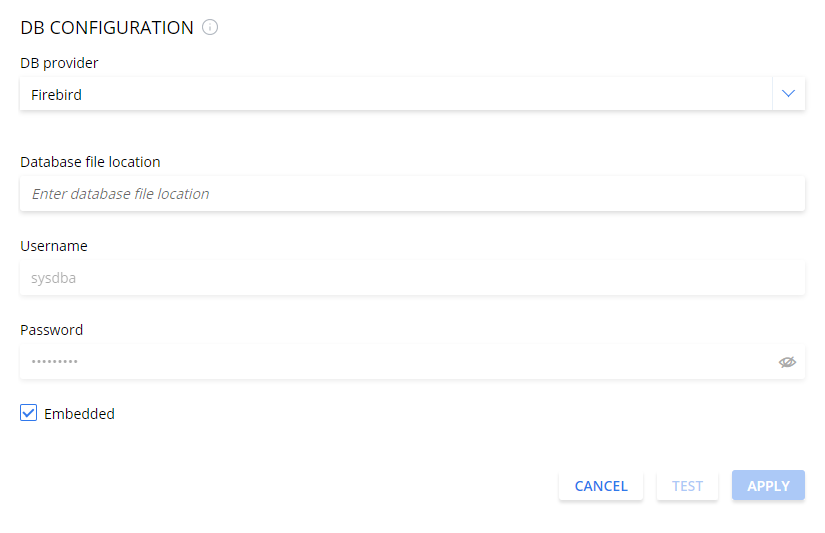Screen dimensions: 825x533
Task: Click the 'DB provider' label
Action: [59, 63]
